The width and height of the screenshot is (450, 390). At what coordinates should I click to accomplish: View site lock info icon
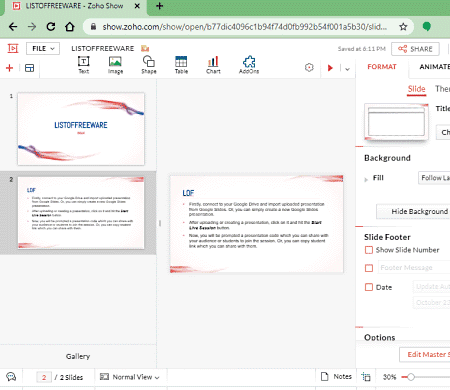click(93, 27)
